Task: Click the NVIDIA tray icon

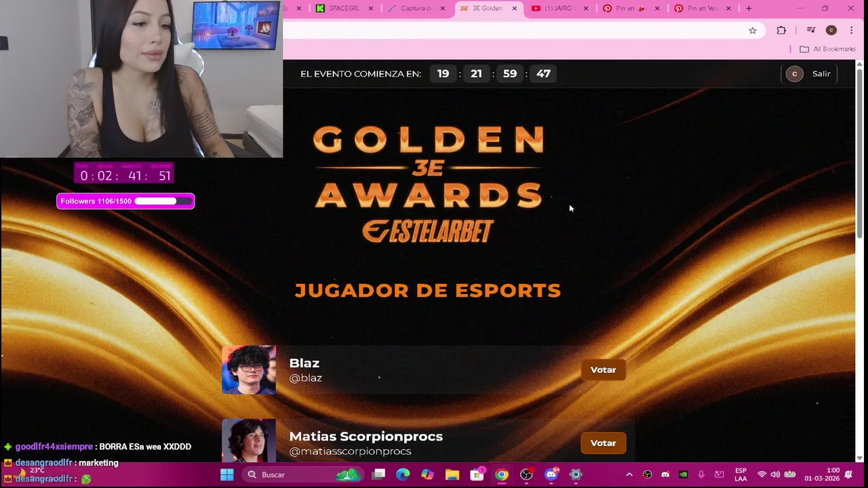Action: point(683,474)
